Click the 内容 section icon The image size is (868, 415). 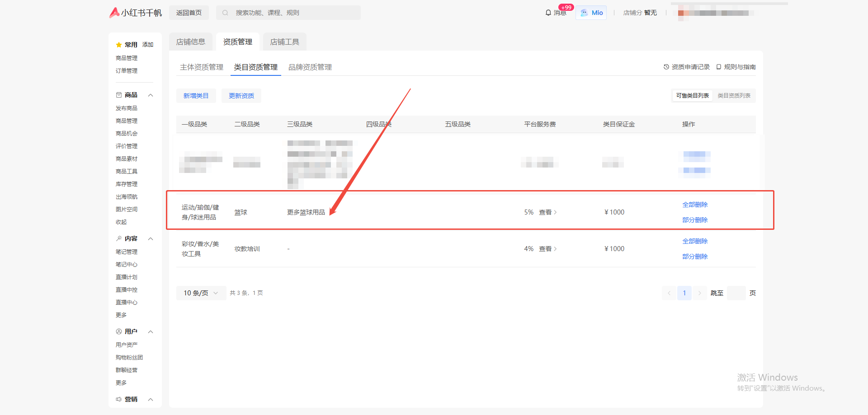(x=119, y=238)
